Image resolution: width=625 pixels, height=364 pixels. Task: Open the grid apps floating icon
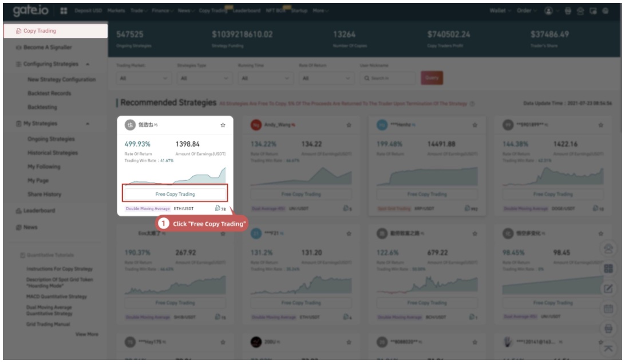pyautogui.click(x=609, y=268)
